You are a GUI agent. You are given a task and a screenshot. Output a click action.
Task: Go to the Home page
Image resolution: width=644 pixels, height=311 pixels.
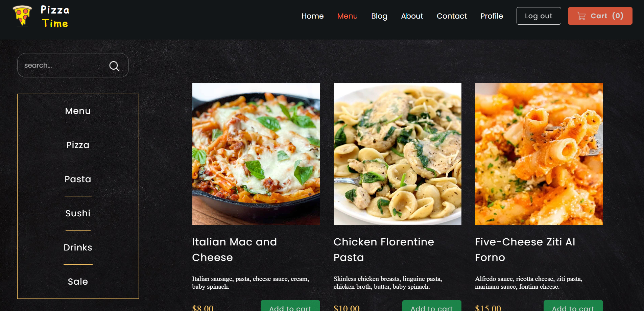point(312,16)
